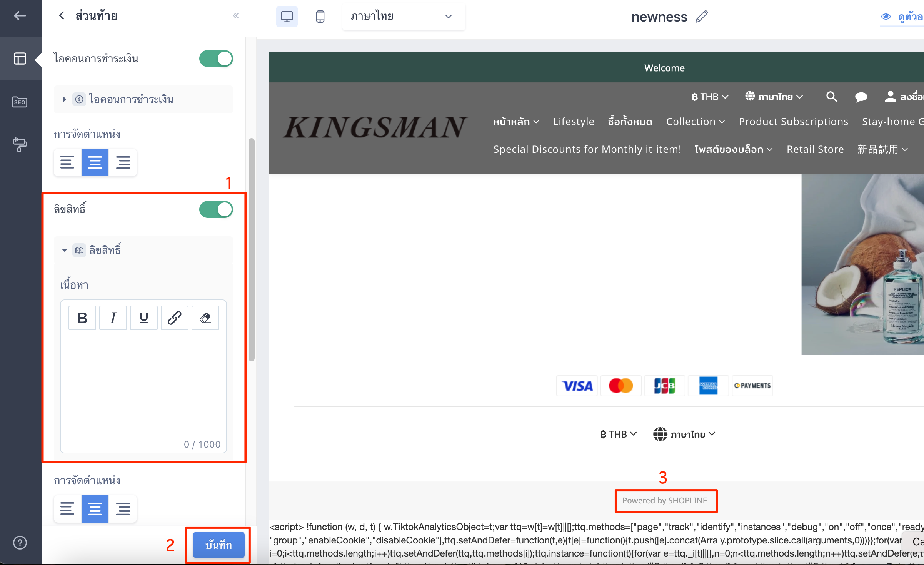924x565 pixels.
Task: Open the 新品試用 menu item
Action: point(883,149)
